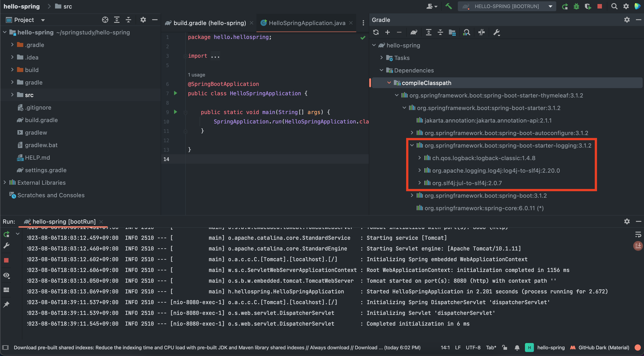Open the user account icon menu
644x356 pixels.
click(x=431, y=6)
